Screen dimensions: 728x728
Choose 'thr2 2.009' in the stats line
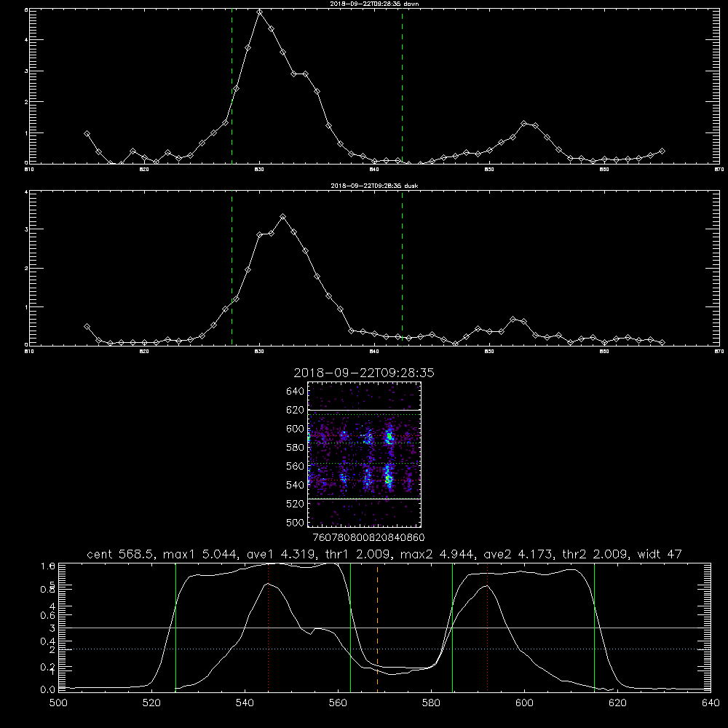click(x=597, y=554)
